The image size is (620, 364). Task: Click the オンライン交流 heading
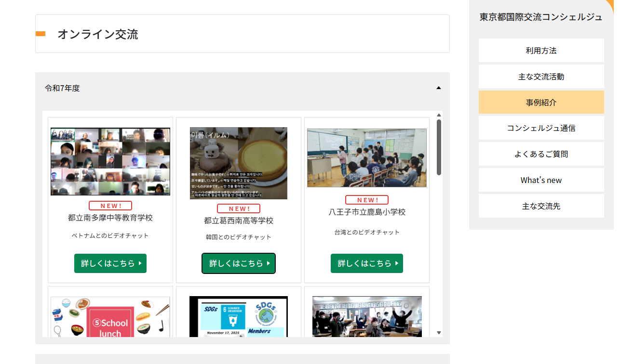coord(98,34)
